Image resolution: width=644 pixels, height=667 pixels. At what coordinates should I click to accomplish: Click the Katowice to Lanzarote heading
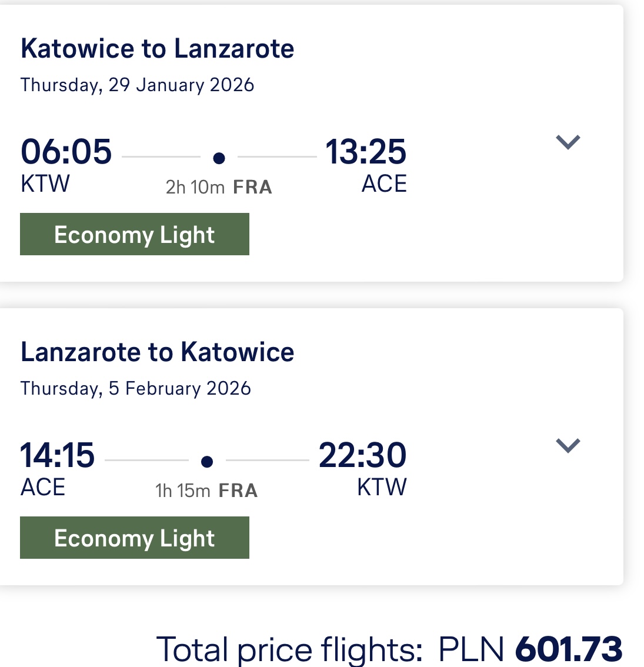[x=158, y=48]
